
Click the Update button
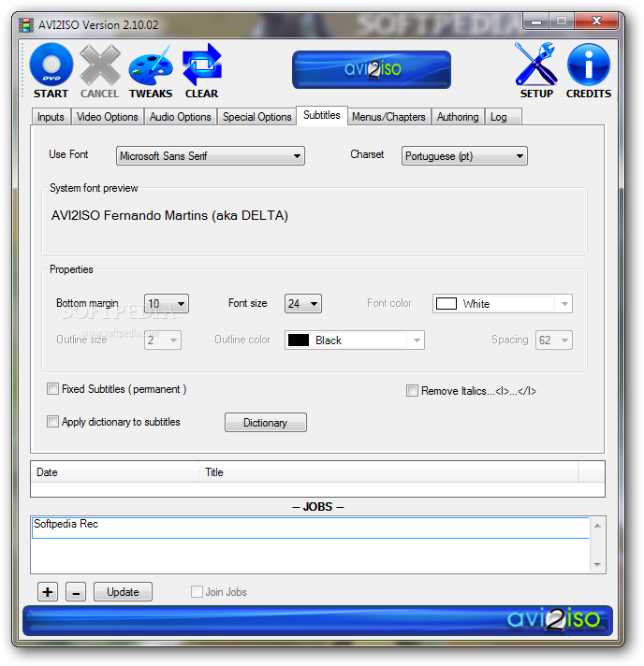[123, 592]
